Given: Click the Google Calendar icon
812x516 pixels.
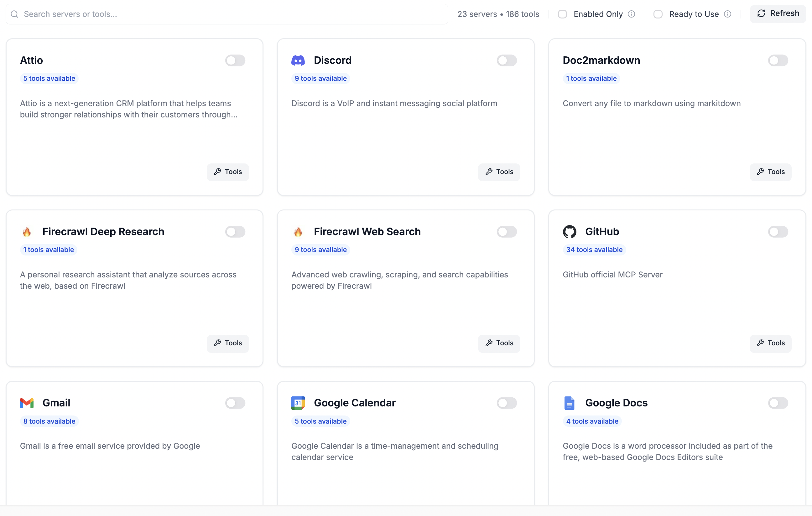Looking at the screenshot, I should click(x=298, y=403).
